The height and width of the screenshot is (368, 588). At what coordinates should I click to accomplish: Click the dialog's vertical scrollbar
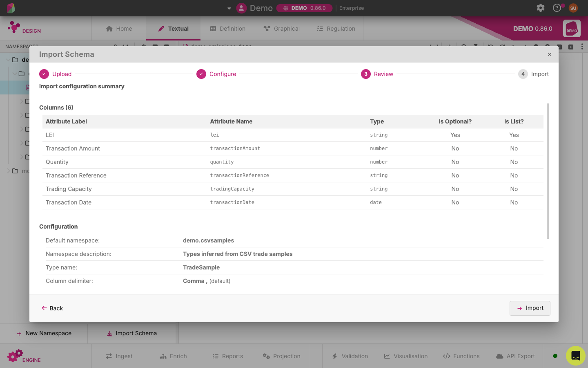pyautogui.click(x=548, y=171)
